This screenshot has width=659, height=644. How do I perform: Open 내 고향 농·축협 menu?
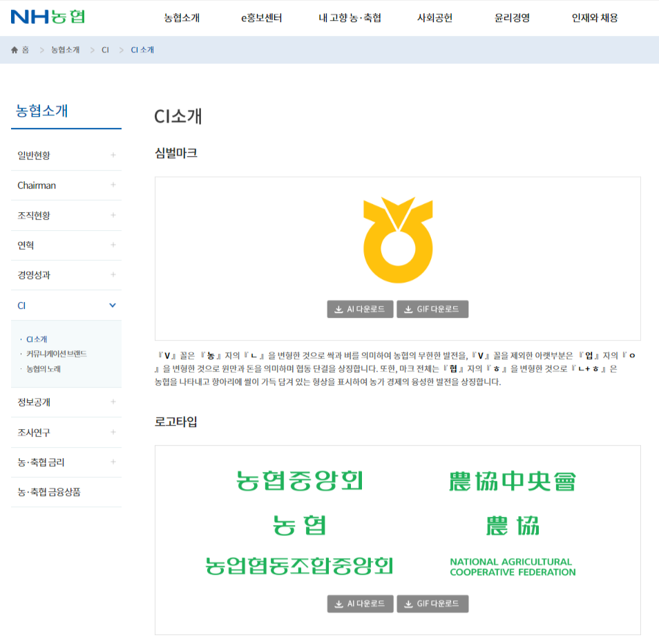pyautogui.click(x=350, y=18)
